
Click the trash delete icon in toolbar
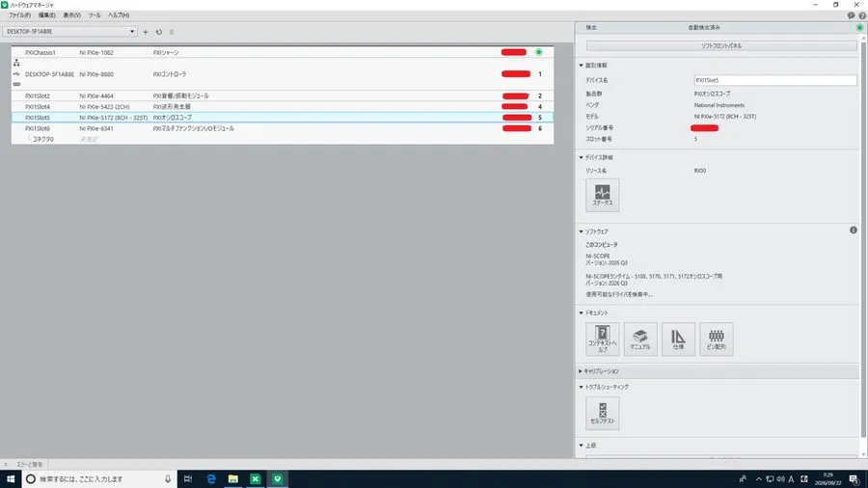click(x=172, y=32)
